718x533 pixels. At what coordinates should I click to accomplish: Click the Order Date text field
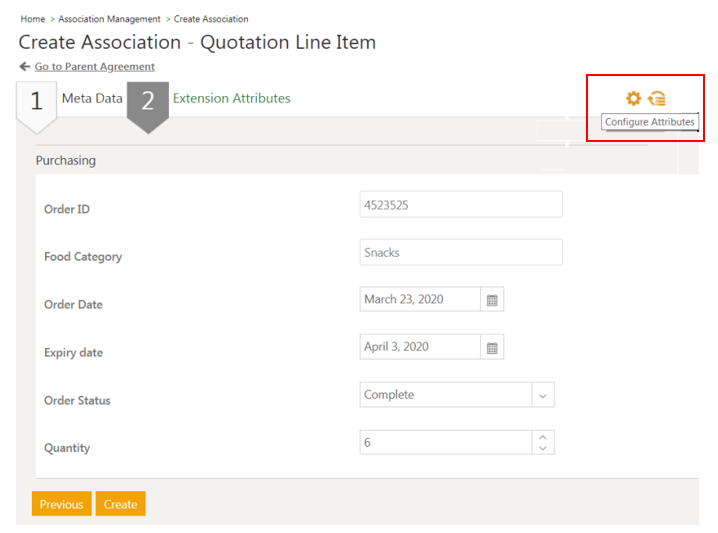point(419,299)
